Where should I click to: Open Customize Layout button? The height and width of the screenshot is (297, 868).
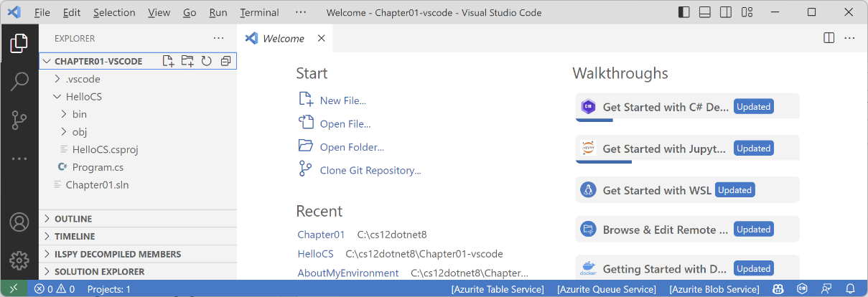point(748,12)
